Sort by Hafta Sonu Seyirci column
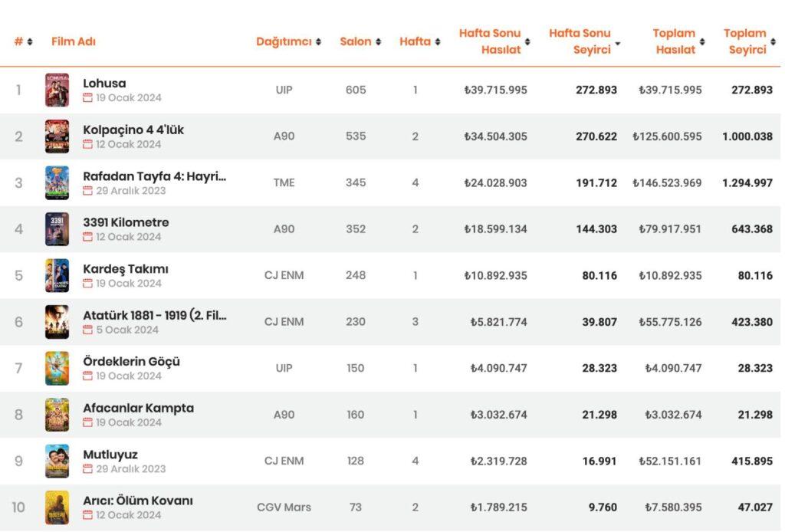The height and width of the screenshot is (532, 785). [x=583, y=41]
